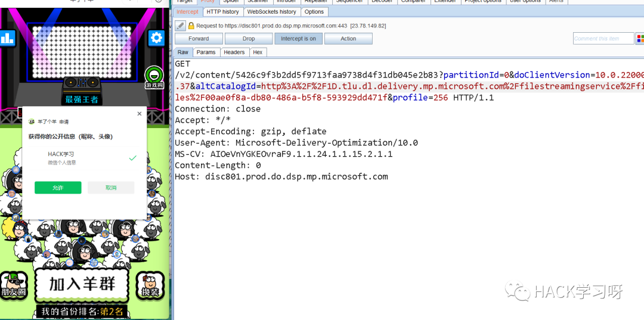Click the pencil edit icon in Burp
Viewport: 644px width, 320px height.
pos(180,26)
